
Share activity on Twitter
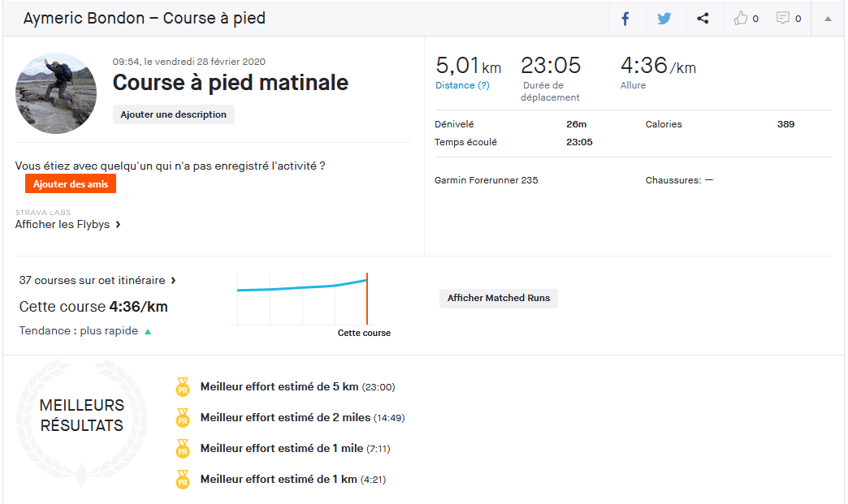[x=664, y=19]
